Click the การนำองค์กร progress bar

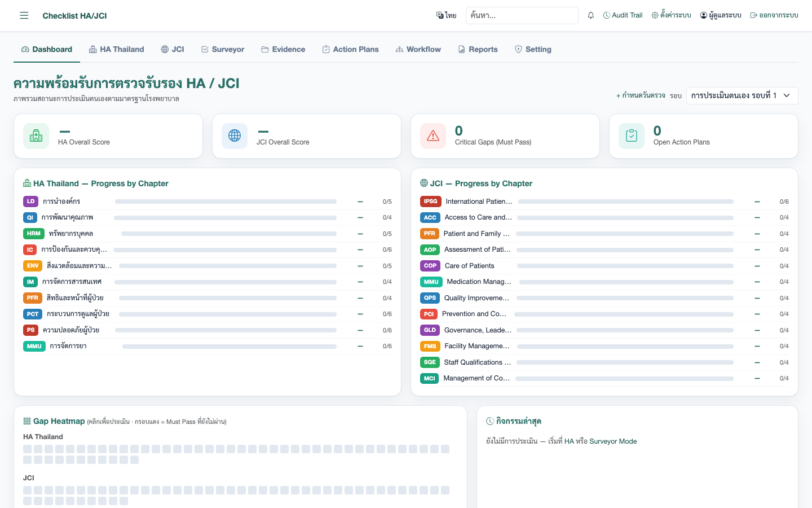click(x=226, y=202)
